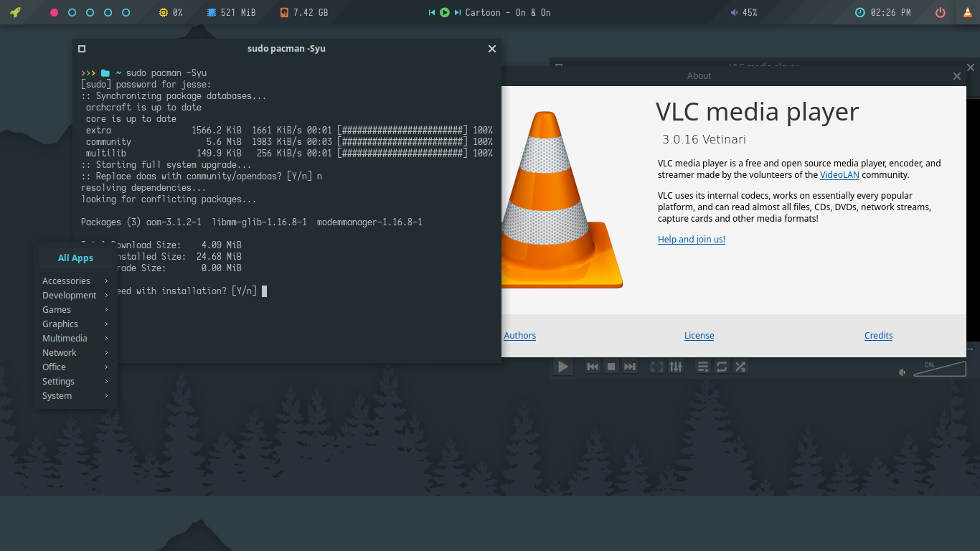Start playback with VLC play button

[x=562, y=367]
